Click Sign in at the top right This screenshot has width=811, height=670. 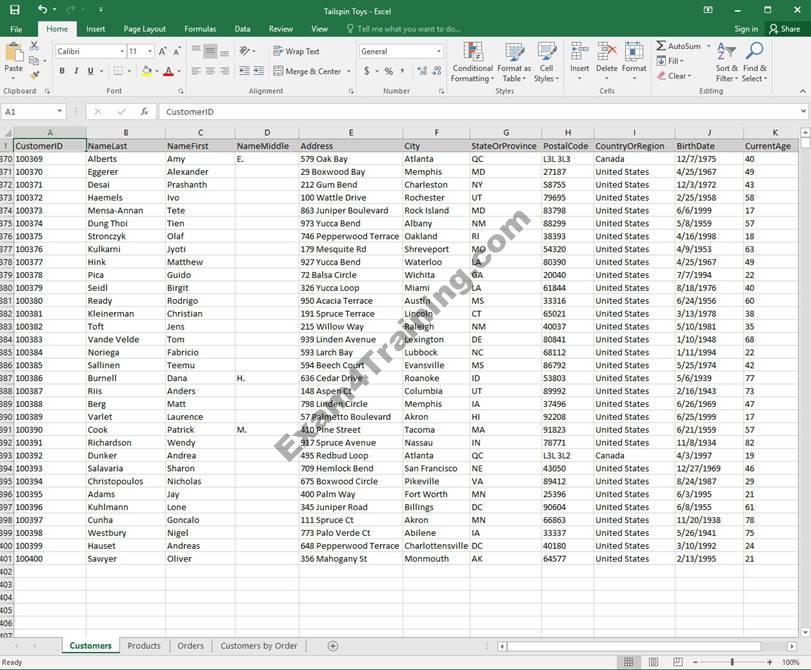(746, 29)
